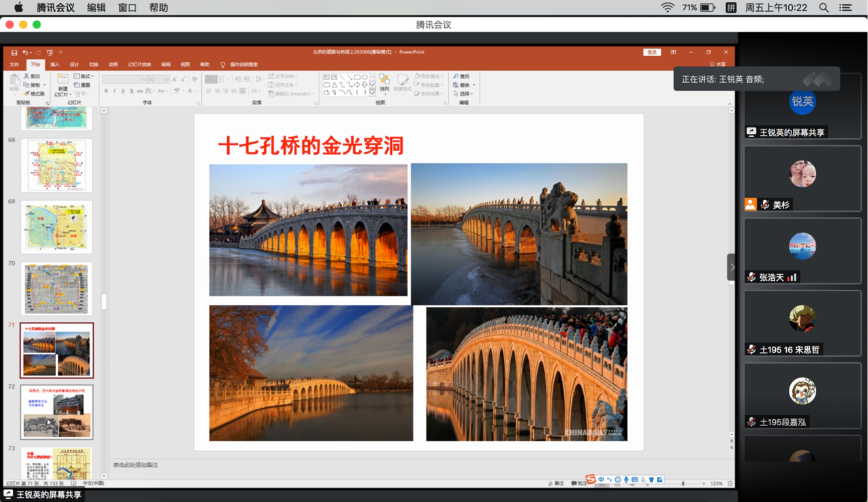This screenshot has width=868, height=502.
Task: Select slide 72 thumbnail
Action: (x=57, y=412)
